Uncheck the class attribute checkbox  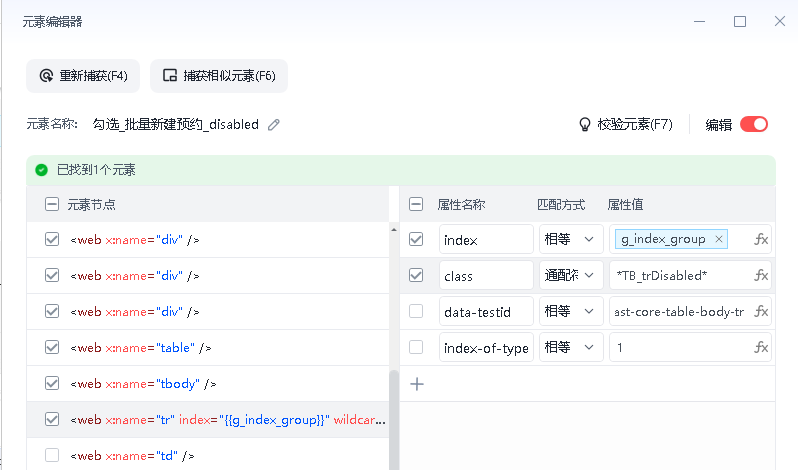pos(416,275)
